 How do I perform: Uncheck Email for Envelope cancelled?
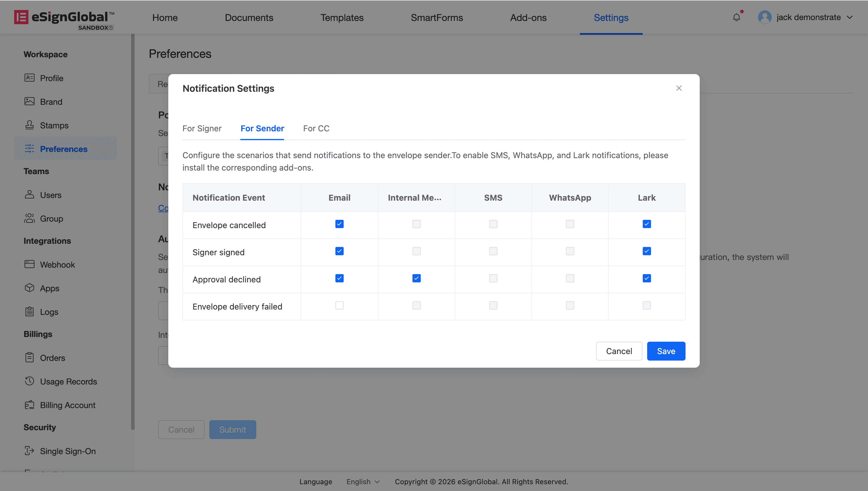pos(339,224)
